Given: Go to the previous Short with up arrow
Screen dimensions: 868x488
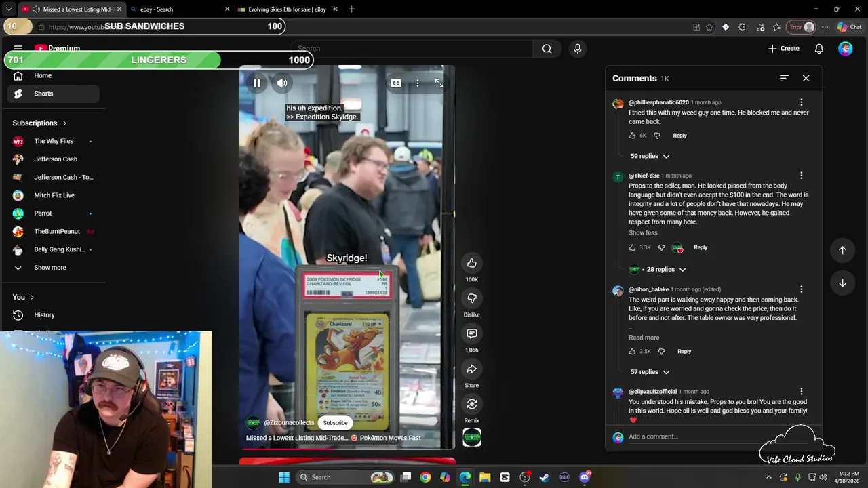Looking at the screenshot, I should click(x=842, y=250).
